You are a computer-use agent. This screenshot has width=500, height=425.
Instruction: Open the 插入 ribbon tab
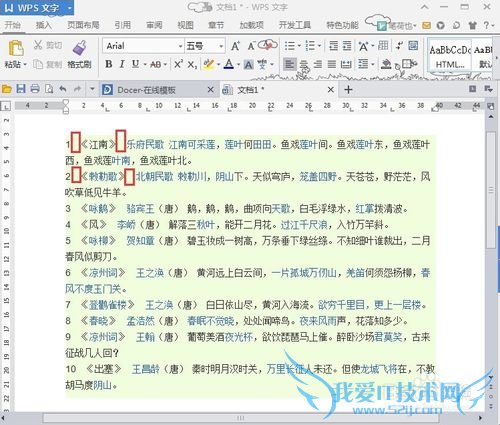click(x=44, y=25)
